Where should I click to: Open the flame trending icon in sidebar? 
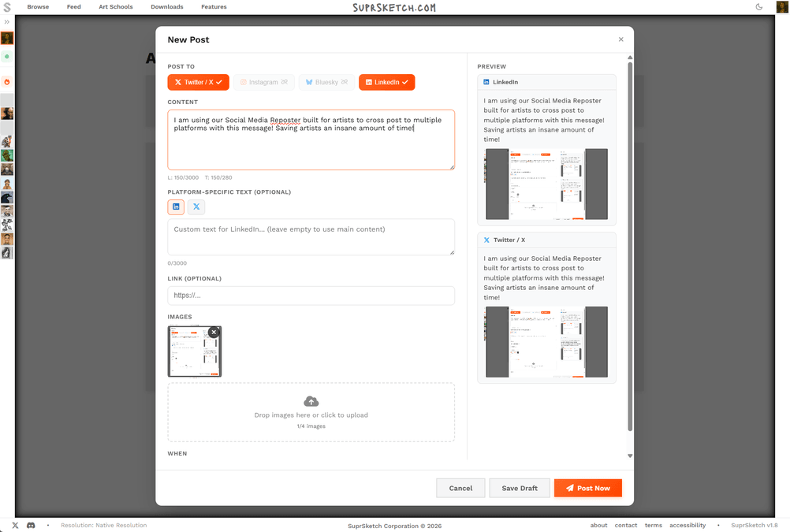click(7, 82)
